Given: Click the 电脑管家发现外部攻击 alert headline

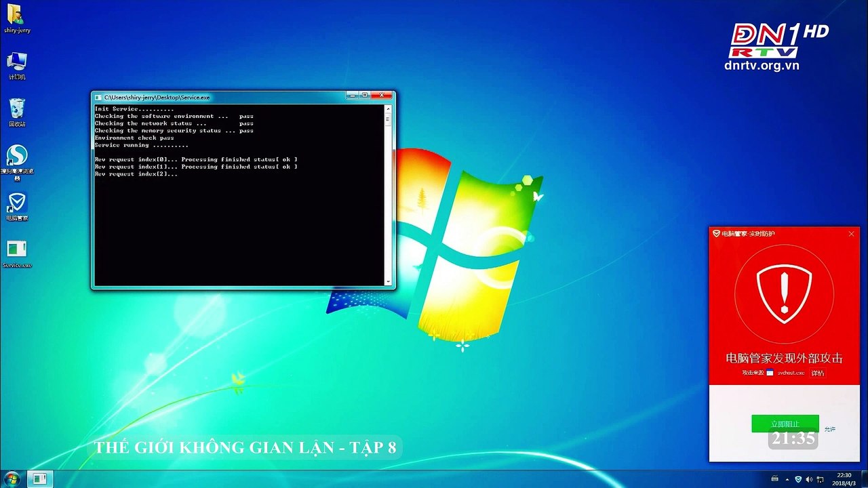Looking at the screenshot, I should click(785, 358).
